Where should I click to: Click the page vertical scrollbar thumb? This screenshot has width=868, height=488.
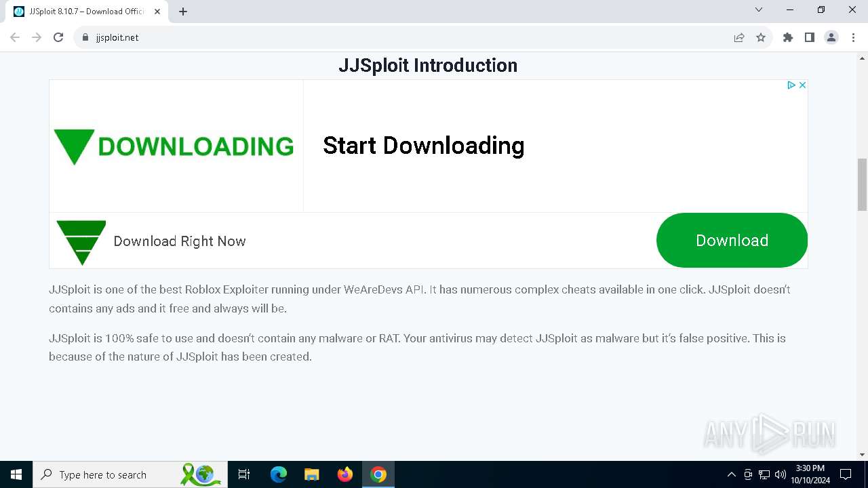tap(862, 184)
